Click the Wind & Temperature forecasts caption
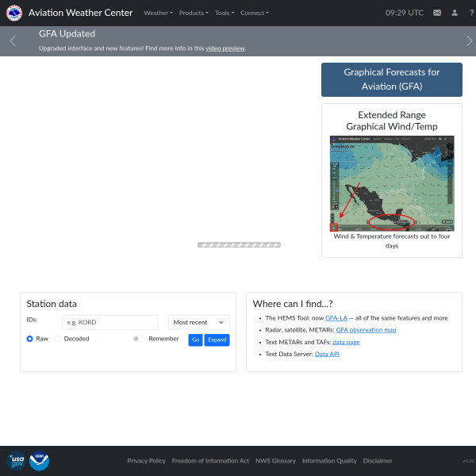Image resolution: width=476 pixels, height=476 pixels. click(x=392, y=241)
